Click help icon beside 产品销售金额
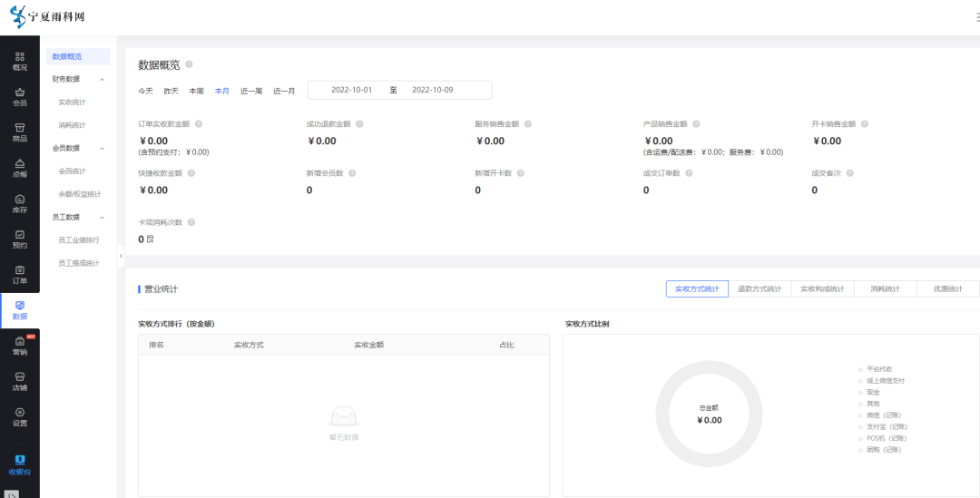 pyautogui.click(x=696, y=123)
